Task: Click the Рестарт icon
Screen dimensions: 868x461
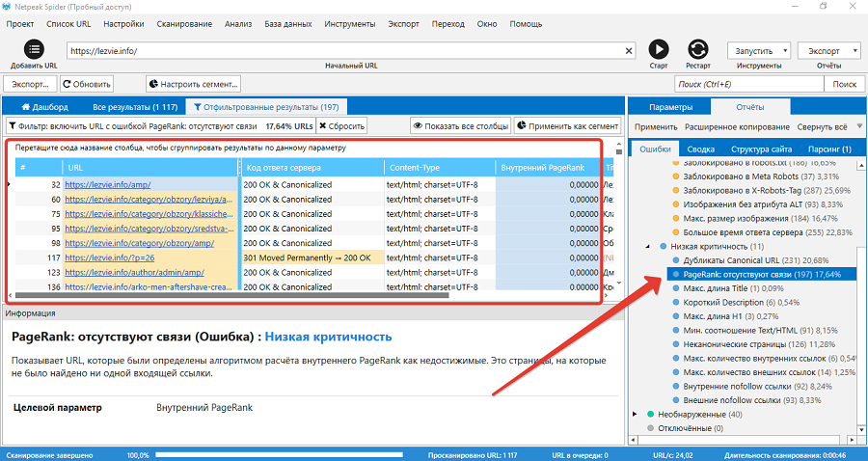Action: tap(697, 49)
